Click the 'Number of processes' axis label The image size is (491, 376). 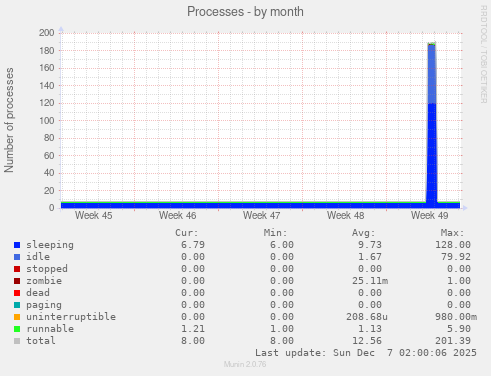point(9,120)
